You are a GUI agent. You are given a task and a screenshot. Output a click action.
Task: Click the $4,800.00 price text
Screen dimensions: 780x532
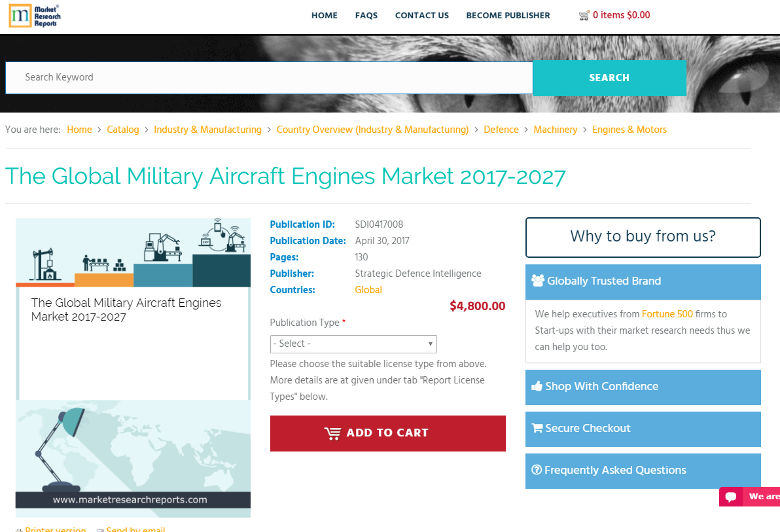[477, 306]
